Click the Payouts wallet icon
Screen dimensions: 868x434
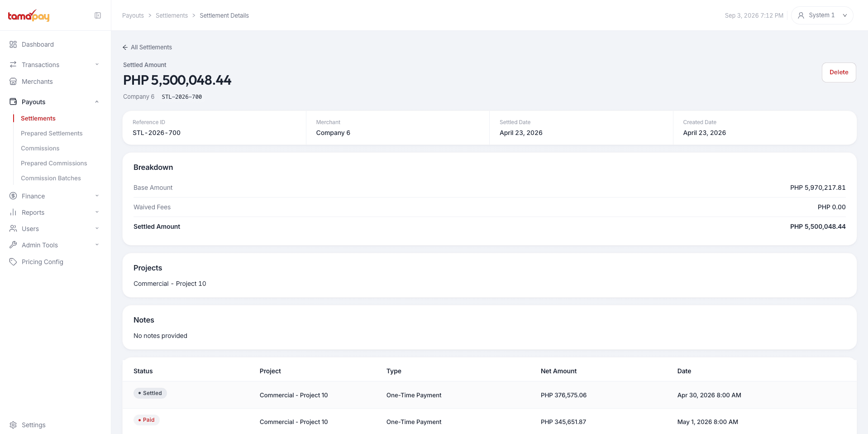13,102
